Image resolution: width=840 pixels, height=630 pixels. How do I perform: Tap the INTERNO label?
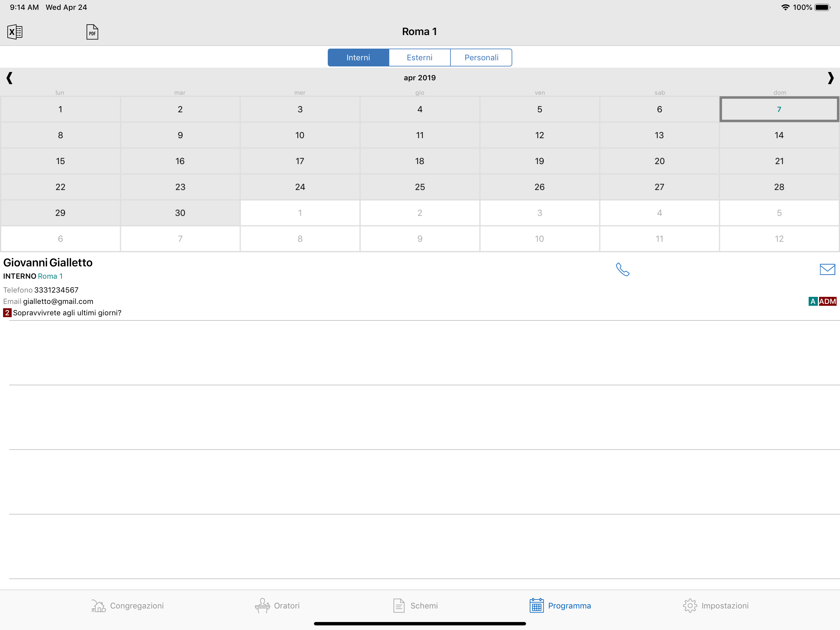point(20,276)
